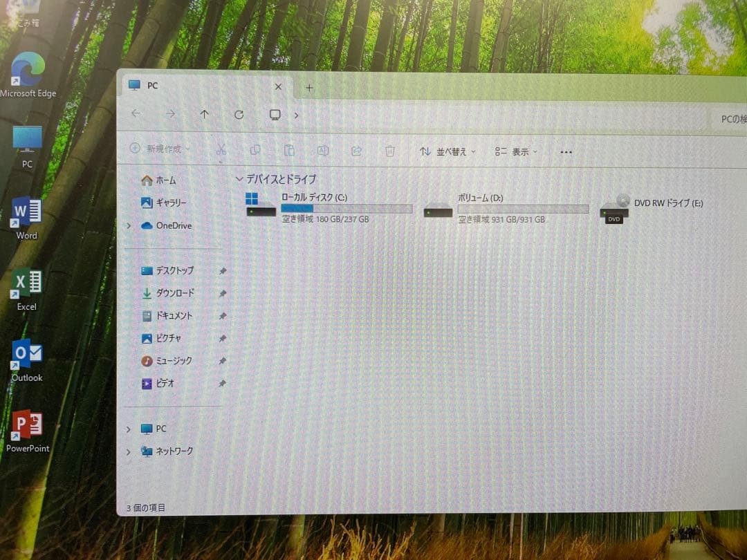Screen dimensions: 747x560
Task: Click the Rename icon in the toolbar
Action: point(322,150)
